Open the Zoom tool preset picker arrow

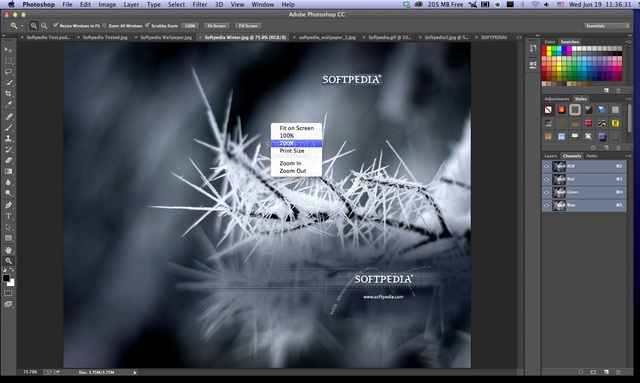click(x=22, y=26)
